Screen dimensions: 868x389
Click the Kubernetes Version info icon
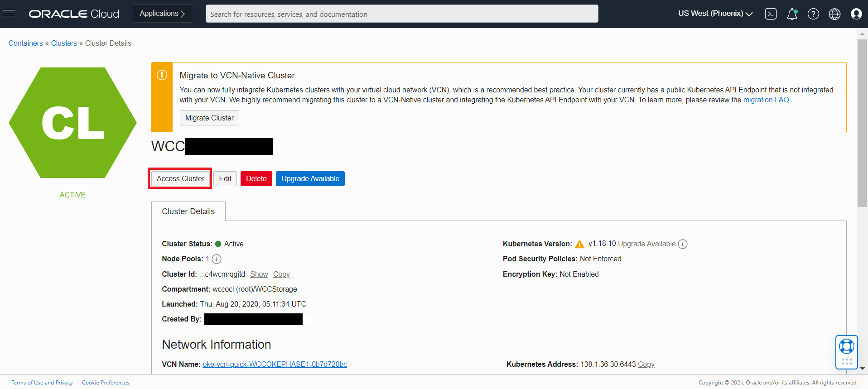point(683,244)
